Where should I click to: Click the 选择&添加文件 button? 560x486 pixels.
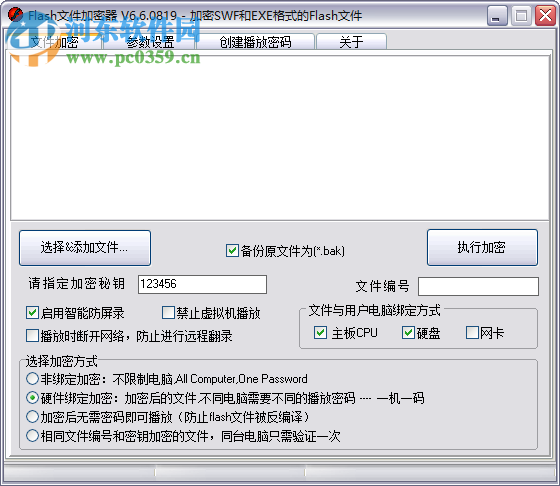85,248
